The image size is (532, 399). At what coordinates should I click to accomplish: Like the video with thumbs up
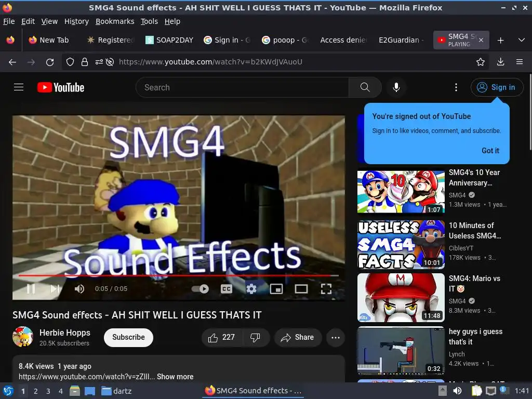click(222, 337)
